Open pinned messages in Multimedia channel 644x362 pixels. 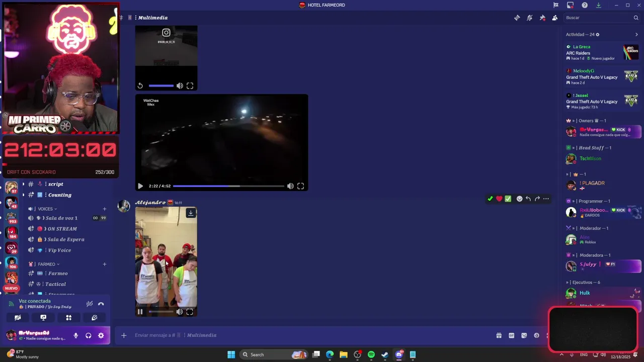[x=542, y=18]
